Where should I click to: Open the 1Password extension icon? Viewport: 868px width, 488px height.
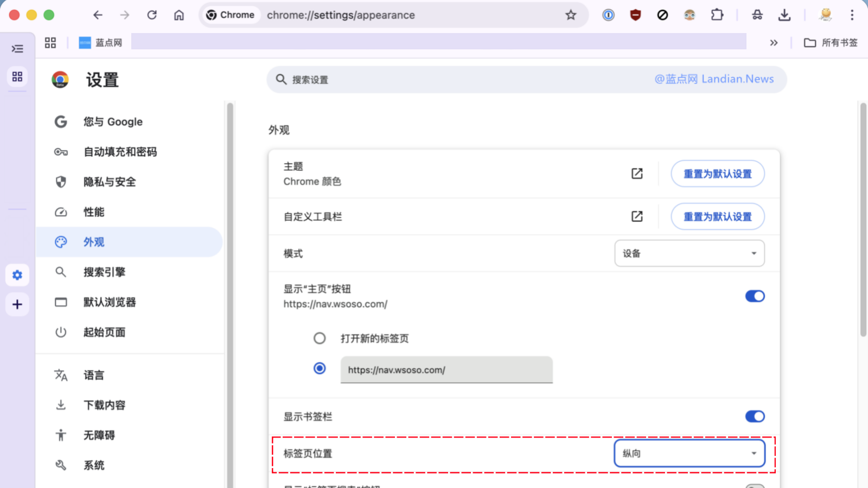click(x=608, y=15)
